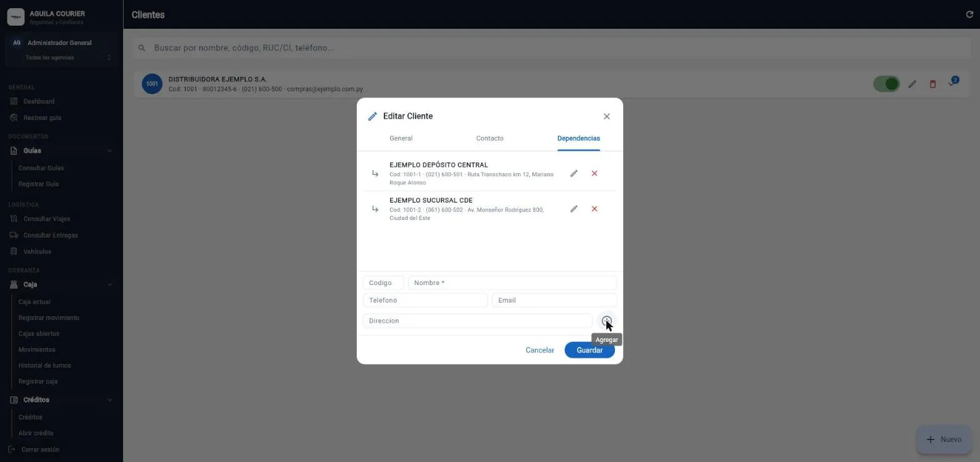The width and height of the screenshot is (980, 462).
Task: Edit the EJEMPLO DEPÓSITO CENTRAL dependency pencil icon
Action: pyautogui.click(x=574, y=173)
